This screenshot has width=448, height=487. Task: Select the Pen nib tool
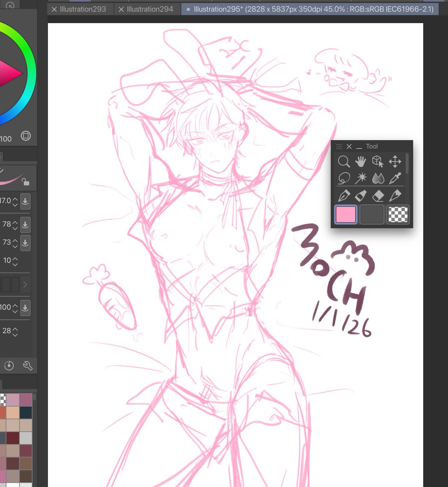click(x=344, y=196)
